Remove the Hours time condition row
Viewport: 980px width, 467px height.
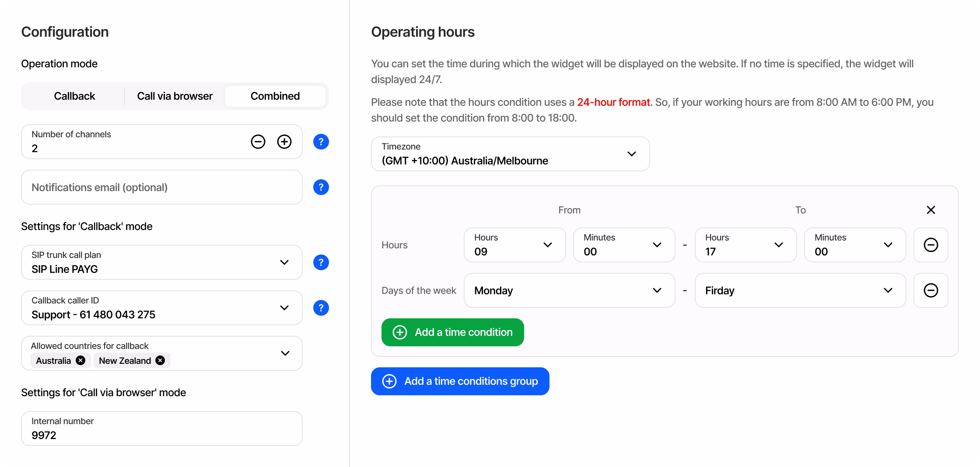point(931,245)
